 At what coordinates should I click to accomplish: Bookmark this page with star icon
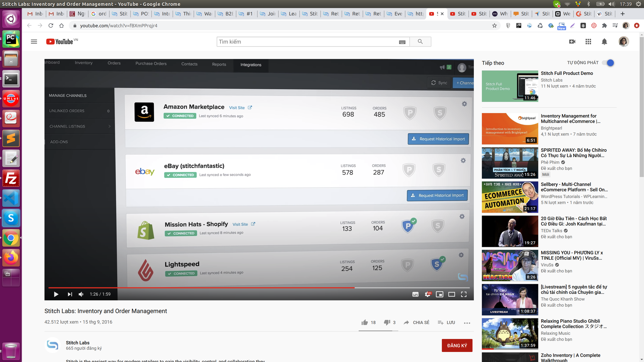coord(494,25)
